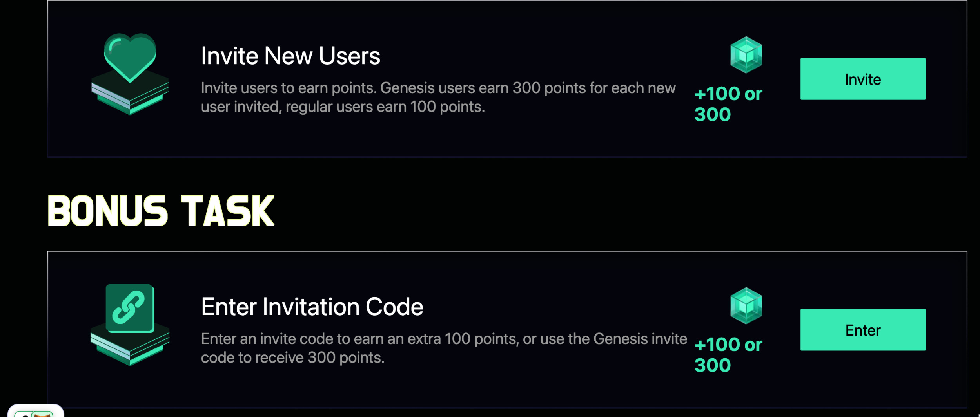Click the +100 or 300 reward beside Invite
Image resolution: width=980 pixels, height=417 pixels.
click(x=728, y=104)
